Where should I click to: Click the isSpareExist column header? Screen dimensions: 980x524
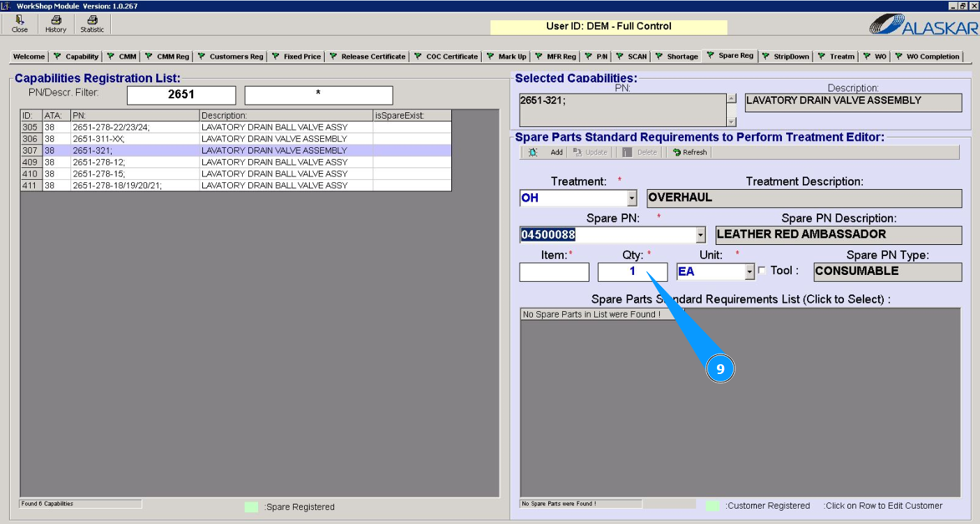pos(412,115)
